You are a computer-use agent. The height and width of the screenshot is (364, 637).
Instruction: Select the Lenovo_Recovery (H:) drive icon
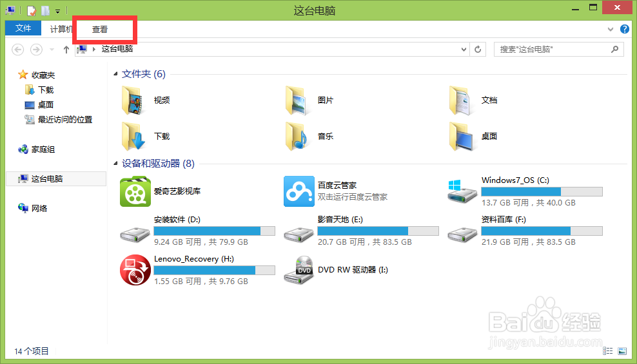click(x=135, y=270)
